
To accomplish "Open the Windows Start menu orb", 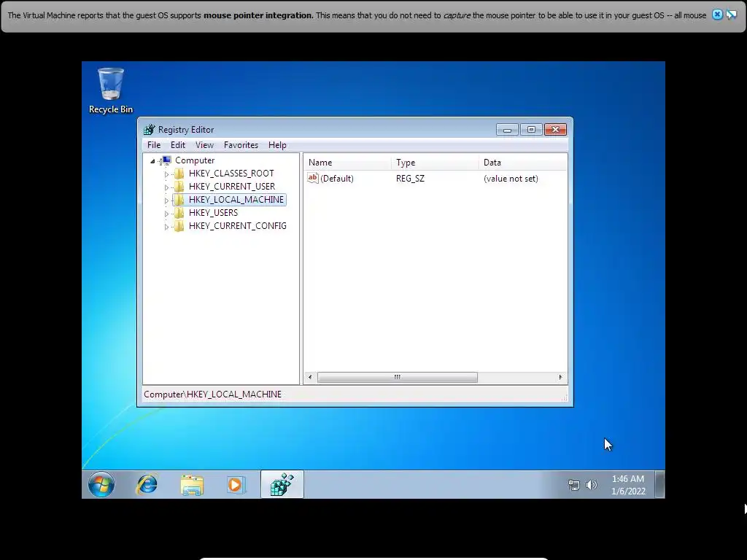I will pyautogui.click(x=101, y=485).
